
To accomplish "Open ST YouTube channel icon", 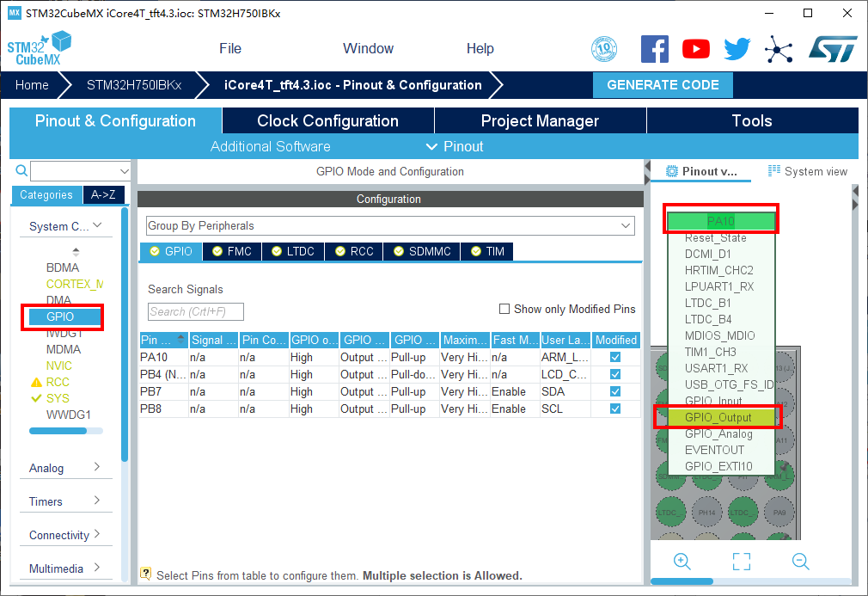I will point(696,49).
